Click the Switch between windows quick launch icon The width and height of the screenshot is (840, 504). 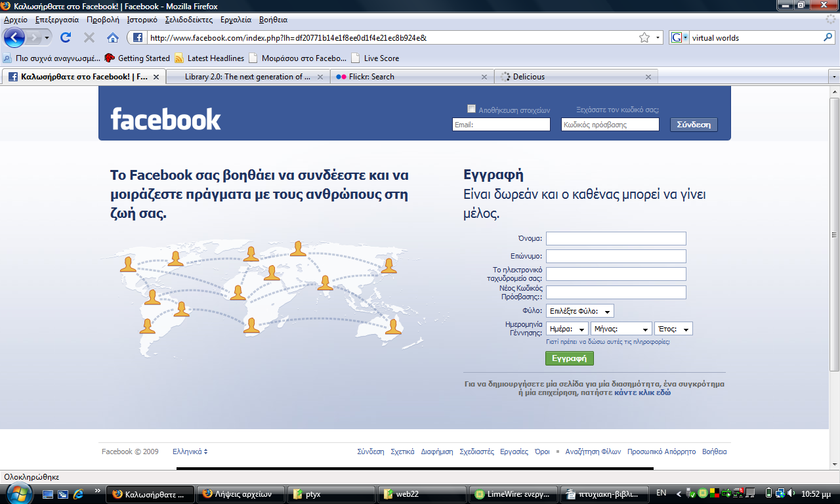click(x=64, y=493)
